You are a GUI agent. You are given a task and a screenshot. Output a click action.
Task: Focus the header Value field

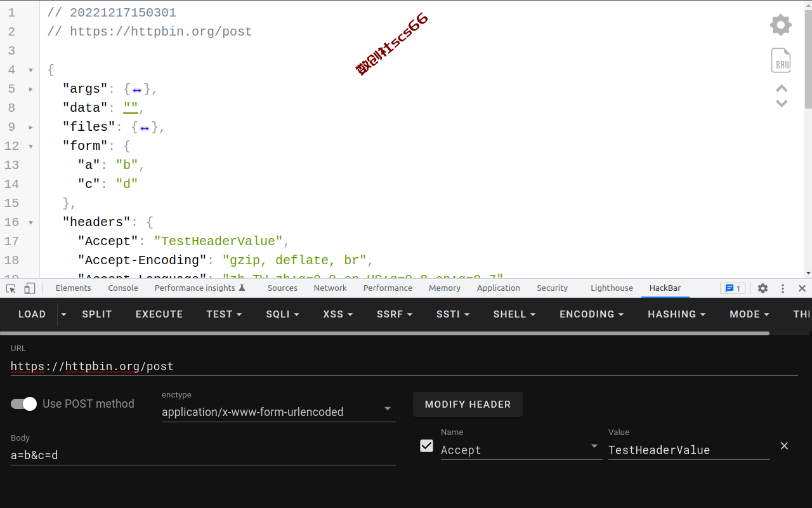coord(689,450)
